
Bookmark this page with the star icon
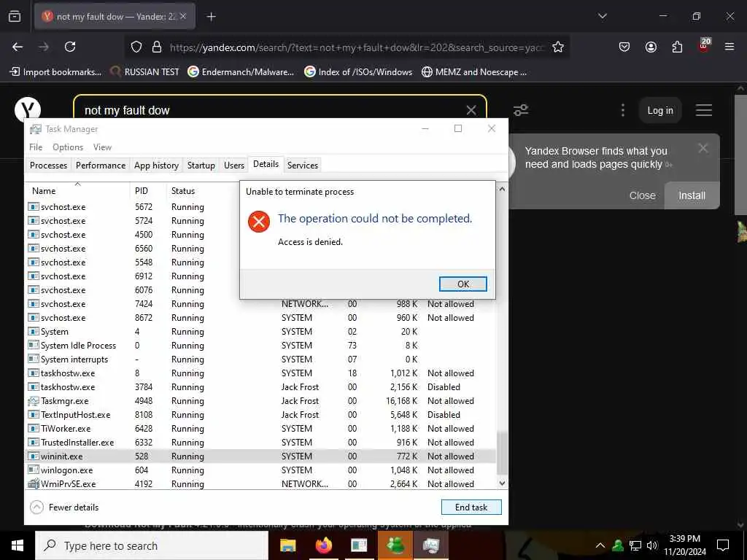pos(558,47)
